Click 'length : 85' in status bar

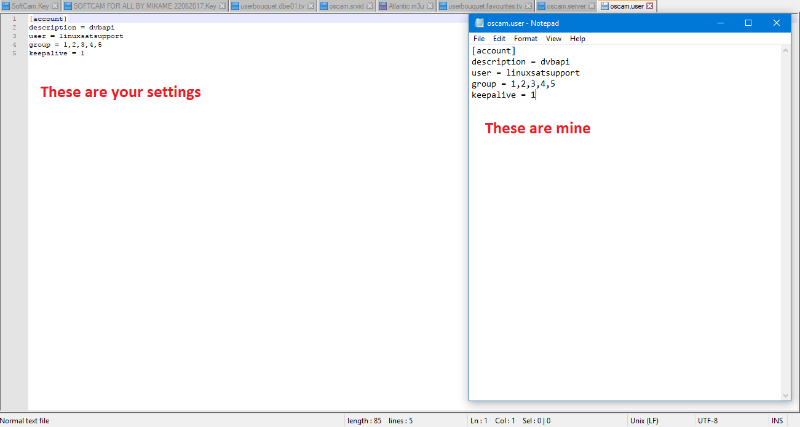364,421
